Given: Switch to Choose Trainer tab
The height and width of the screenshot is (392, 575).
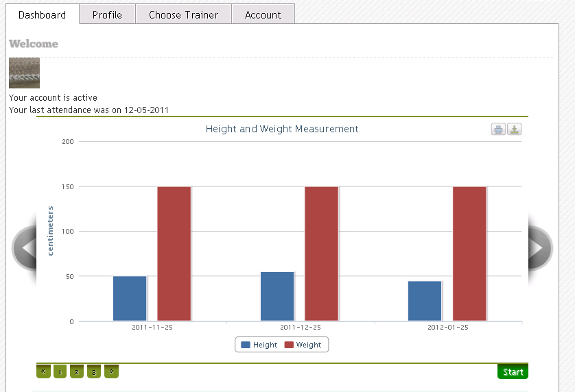Looking at the screenshot, I should (x=183, y=14).
